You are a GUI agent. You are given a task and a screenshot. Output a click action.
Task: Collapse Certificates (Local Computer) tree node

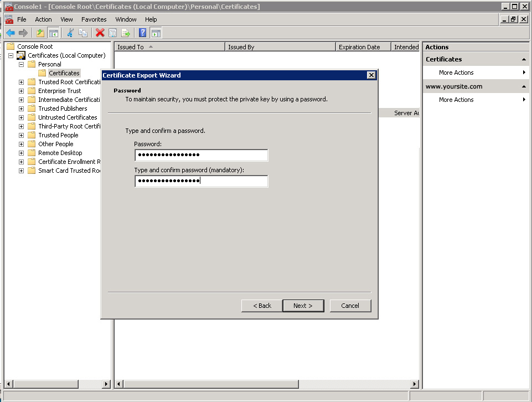tap(11, 55)
